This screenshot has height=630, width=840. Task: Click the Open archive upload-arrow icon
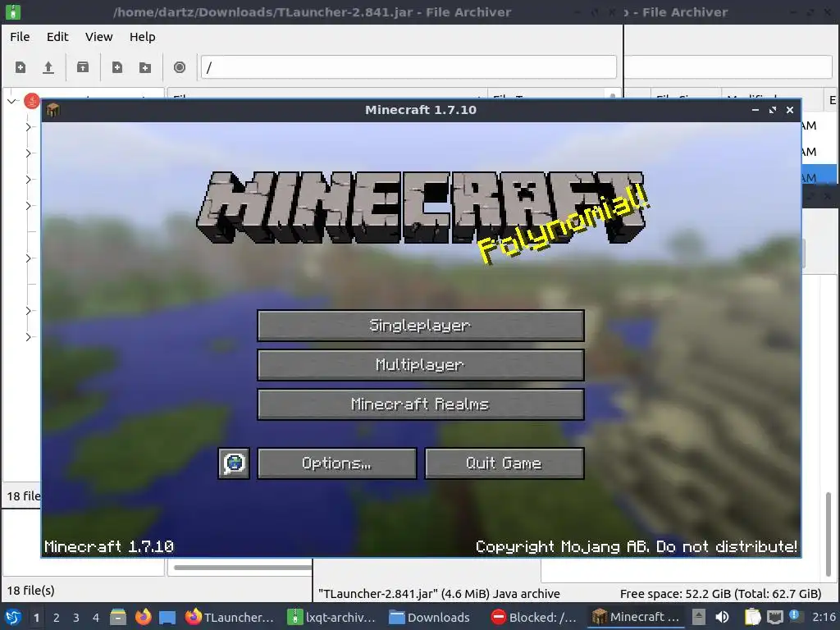pyautogui.click(x=48, y=67)
